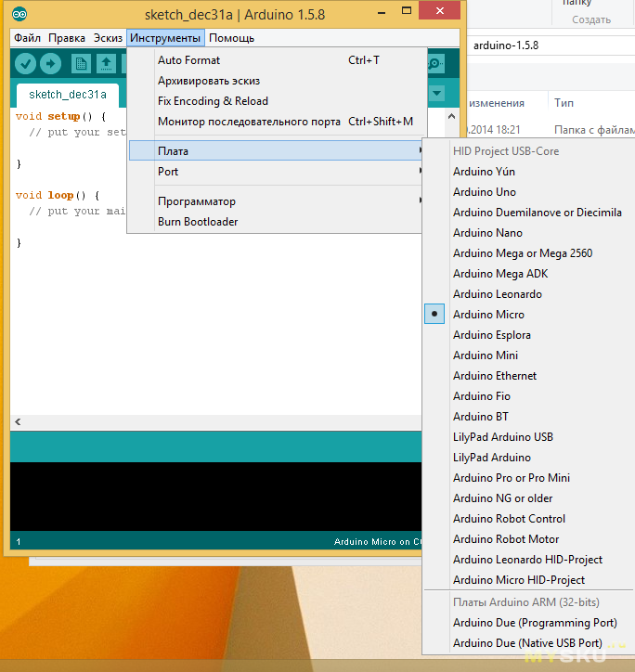Viewport: 635px width, 672px height.
Task: Click the Open sketch up-arrow icon
Action: coord(106,64)
